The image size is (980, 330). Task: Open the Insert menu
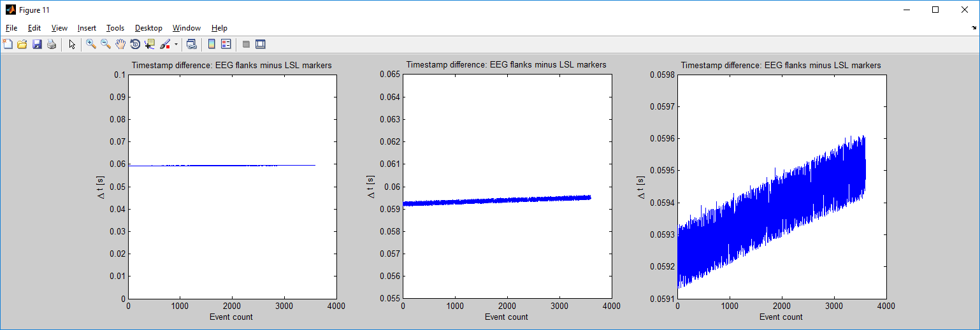point(87,28)
